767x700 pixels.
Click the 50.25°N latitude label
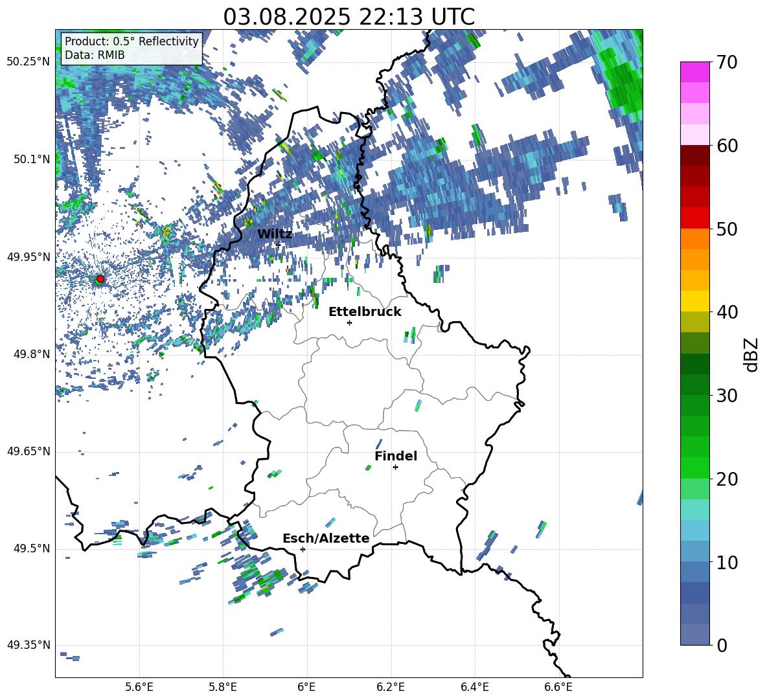point(28,63)
